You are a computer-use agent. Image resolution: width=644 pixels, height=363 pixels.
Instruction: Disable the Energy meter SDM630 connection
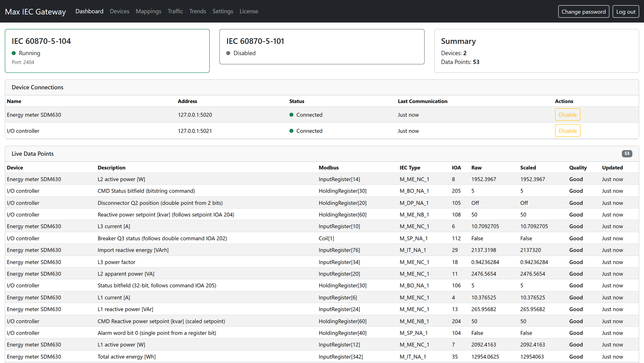click(568, 115)
